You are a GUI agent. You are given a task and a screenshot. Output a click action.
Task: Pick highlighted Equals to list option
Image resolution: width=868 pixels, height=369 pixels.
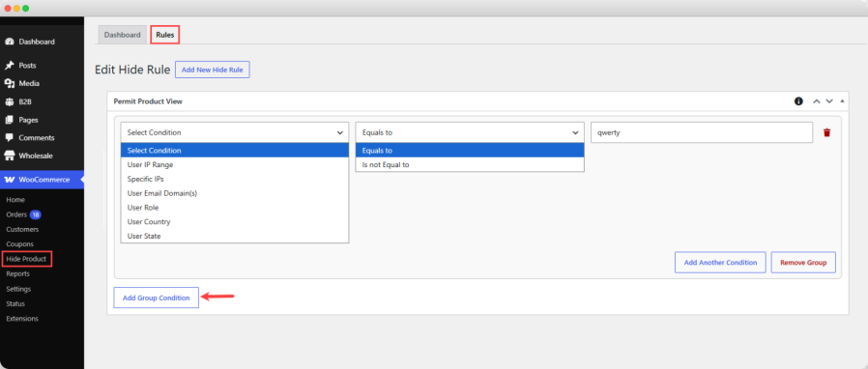(x=470, y=151)
